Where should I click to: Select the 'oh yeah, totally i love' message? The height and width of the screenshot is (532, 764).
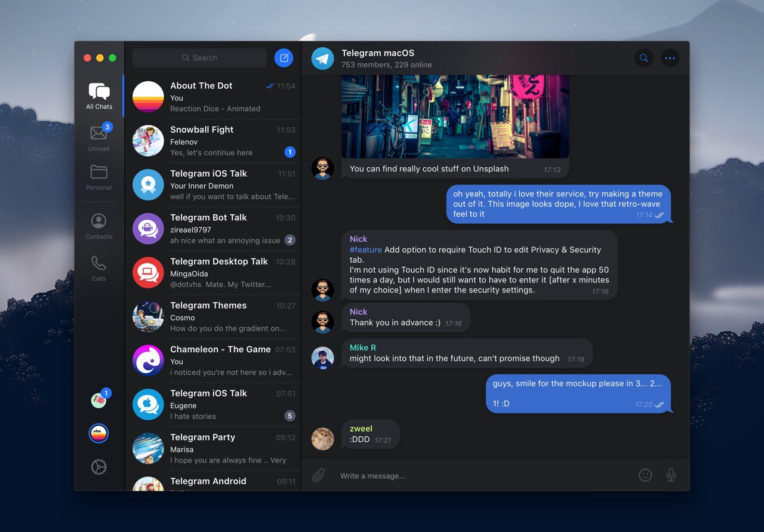(559, 204)
